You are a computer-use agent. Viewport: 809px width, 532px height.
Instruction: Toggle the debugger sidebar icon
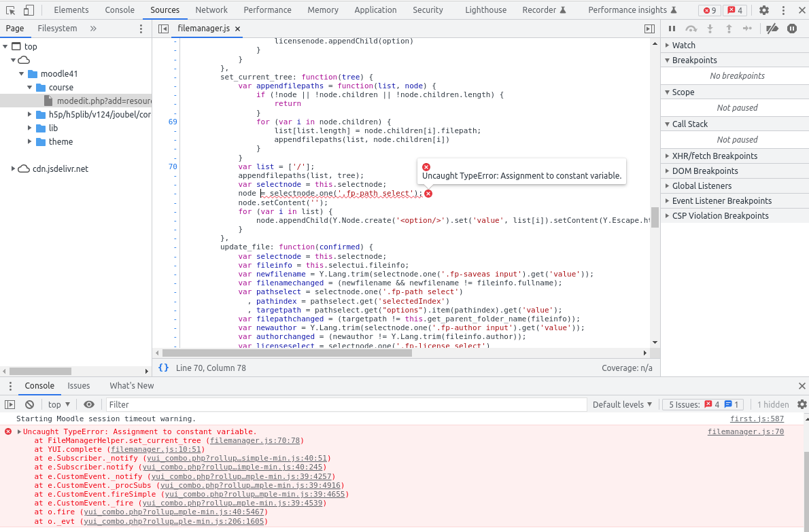click(x=649, y=29)
